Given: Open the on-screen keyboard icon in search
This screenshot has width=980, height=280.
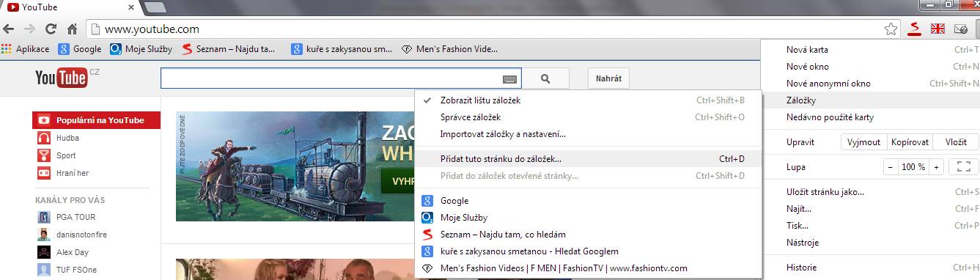Looking at the screenshot, I should tap(510, 78).
